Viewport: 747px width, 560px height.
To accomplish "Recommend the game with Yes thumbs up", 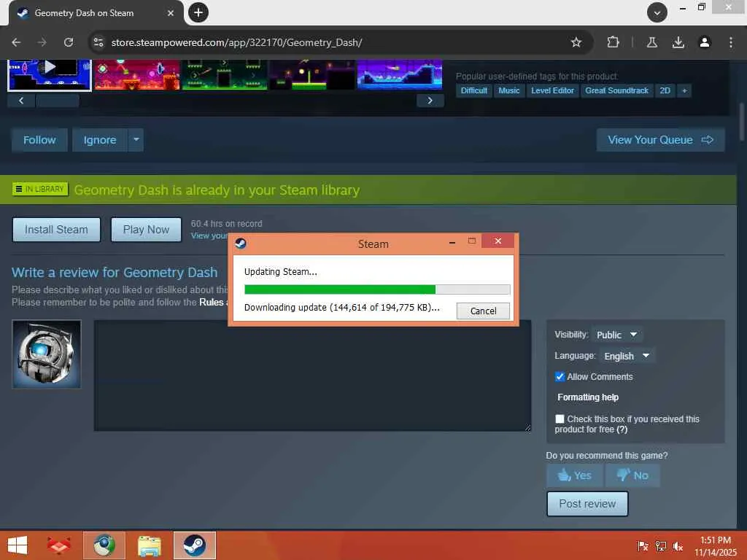I will pyautogui.click(x=575, y=475).
